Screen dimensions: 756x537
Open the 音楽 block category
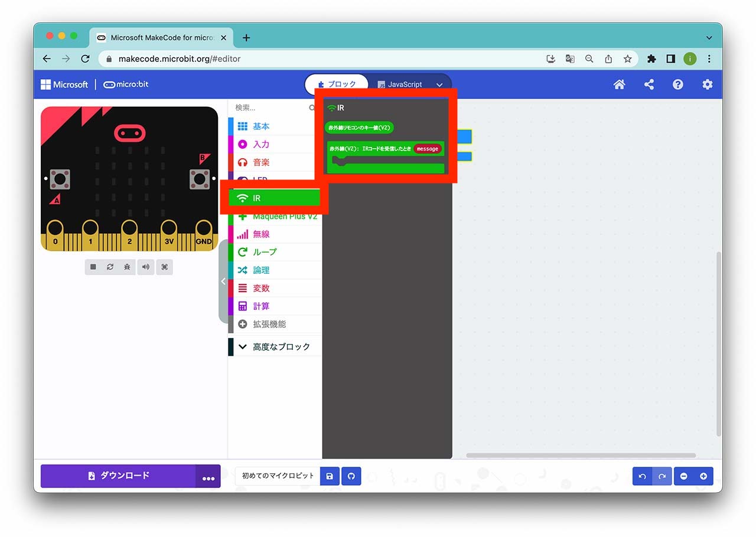point(275,162)
